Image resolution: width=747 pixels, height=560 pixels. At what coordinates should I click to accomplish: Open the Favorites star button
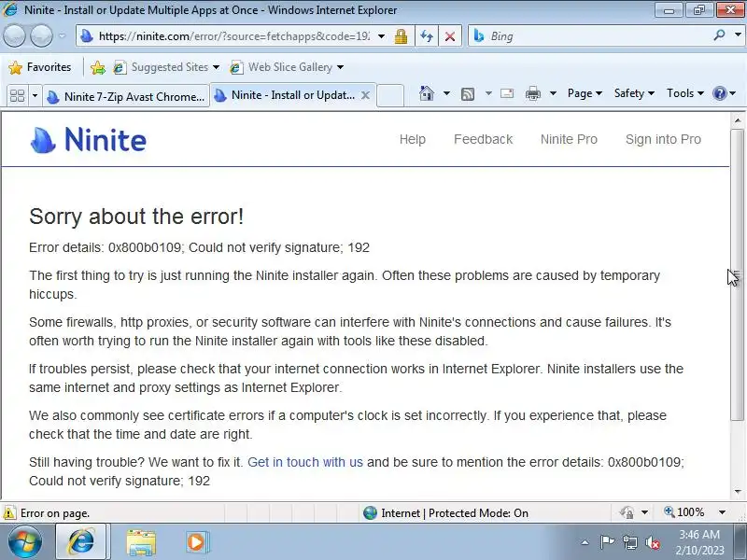pyautogui.click(x=40, y=67)
